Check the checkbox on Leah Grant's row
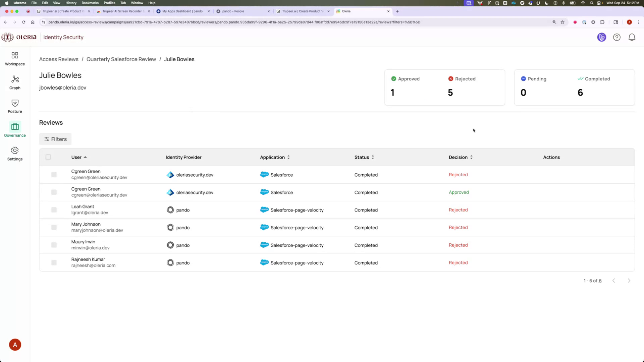 [54, 210]
